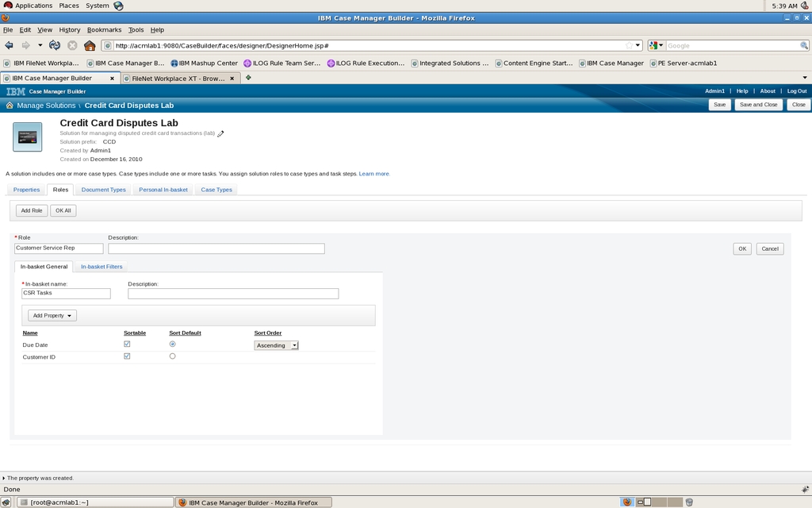The height and width of the screenshot is (508, 812).
Task: Select the Sort Default radio for Due Date
Action: (172, 344)
